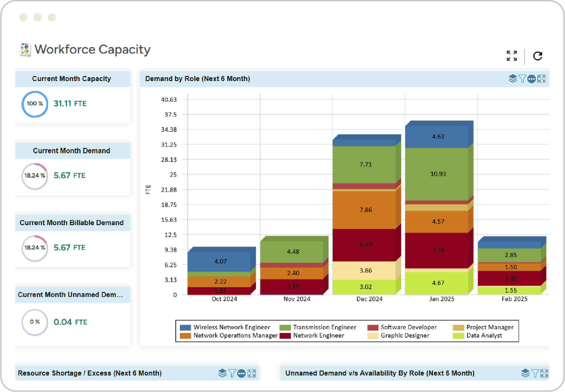Screen dimensions: 565x392
Task: Toggle Wireless Network Engineer legend swatch
Action: pos(185,327)
